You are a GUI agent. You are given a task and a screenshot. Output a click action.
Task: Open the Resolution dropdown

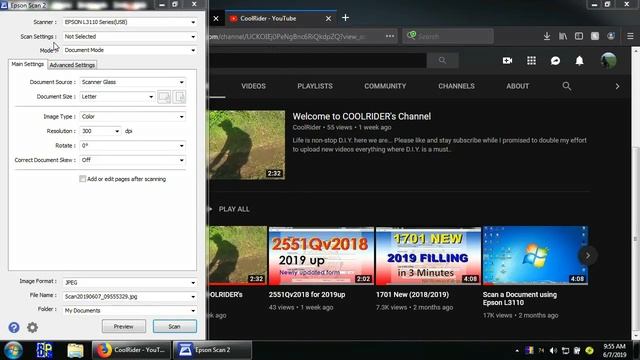pos(100,131)
